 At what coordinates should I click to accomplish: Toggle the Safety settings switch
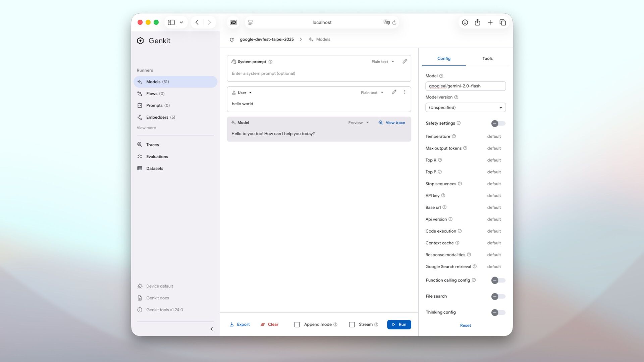(x=498, y=123)
